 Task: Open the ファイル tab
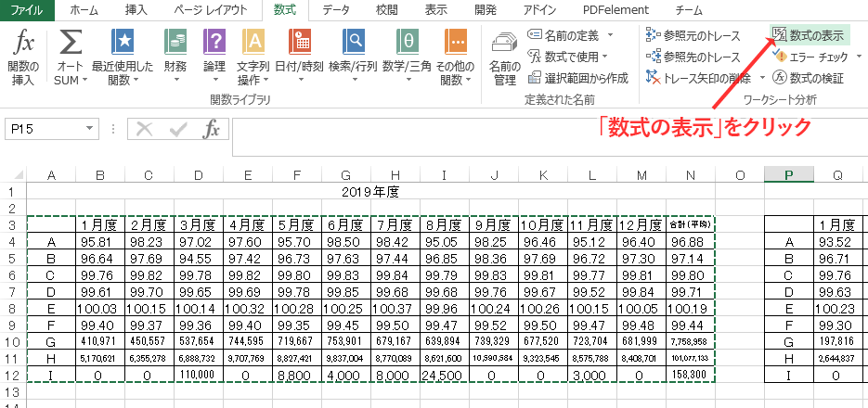tap(27, 9)
